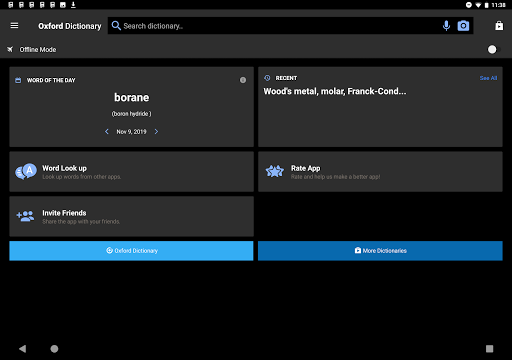Switch to More Dictionaries tab
This screenshot has width=512, height=360.
coord(380,251)
